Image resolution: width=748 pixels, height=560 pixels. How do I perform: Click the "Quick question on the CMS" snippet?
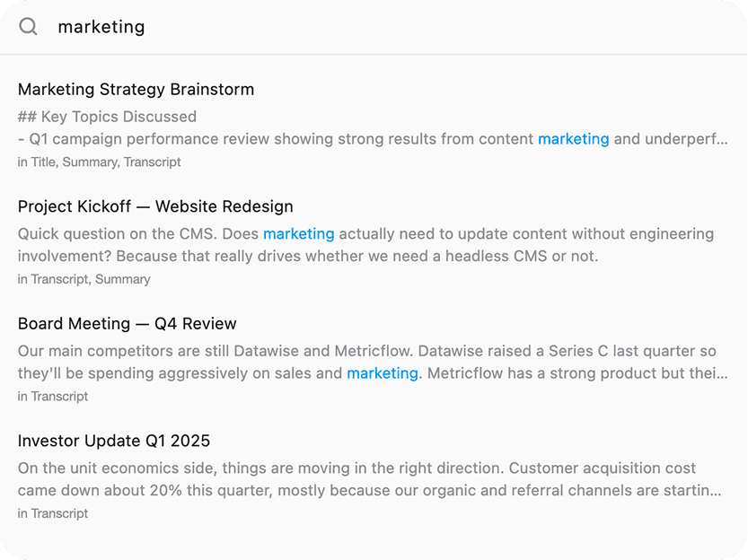click(x=135, y=234)
